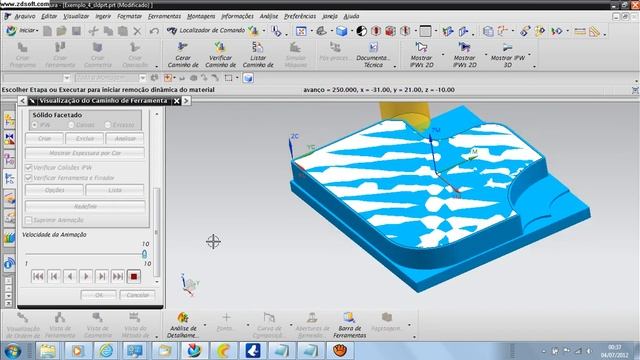
Task: Click the blue info icon in the left sidebar
Action: (x=9, y=264)
